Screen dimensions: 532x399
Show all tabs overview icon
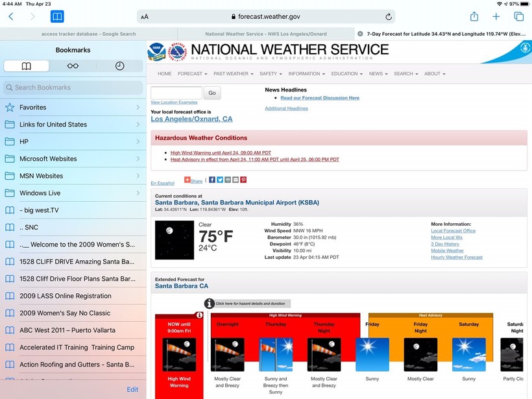click(519, 16)
